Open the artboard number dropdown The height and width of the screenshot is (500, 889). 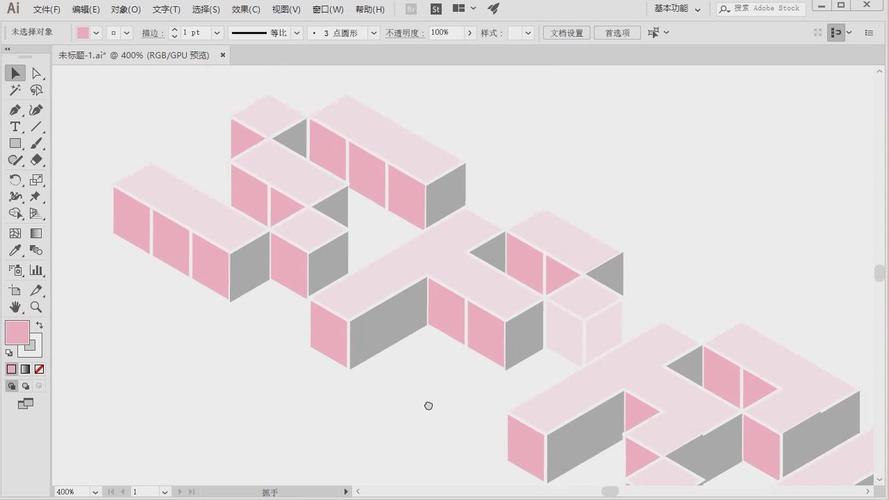click(x=164, y=491)
